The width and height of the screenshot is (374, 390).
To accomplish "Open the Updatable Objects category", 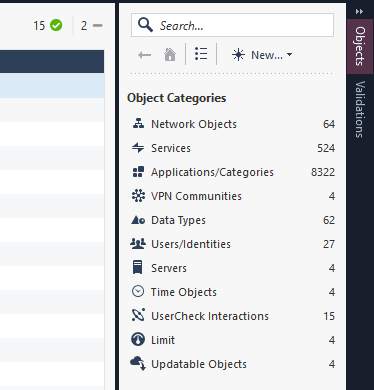I will 232,364.
